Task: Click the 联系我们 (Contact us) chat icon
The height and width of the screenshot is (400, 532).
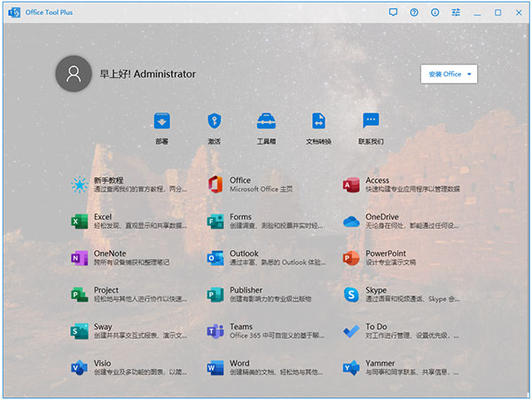Action: [x=371, y=122]
